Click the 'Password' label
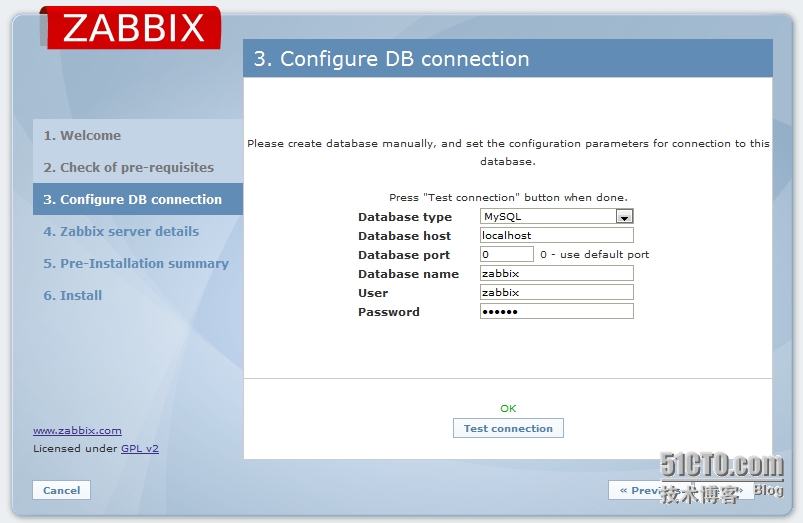 pyautogui.click(x=389, y=312)
